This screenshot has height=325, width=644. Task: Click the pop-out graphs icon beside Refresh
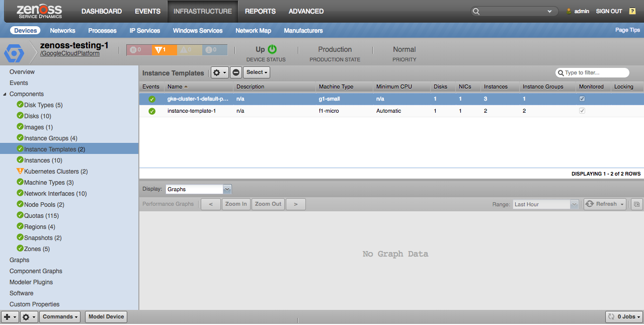click(x=637, y=204)
